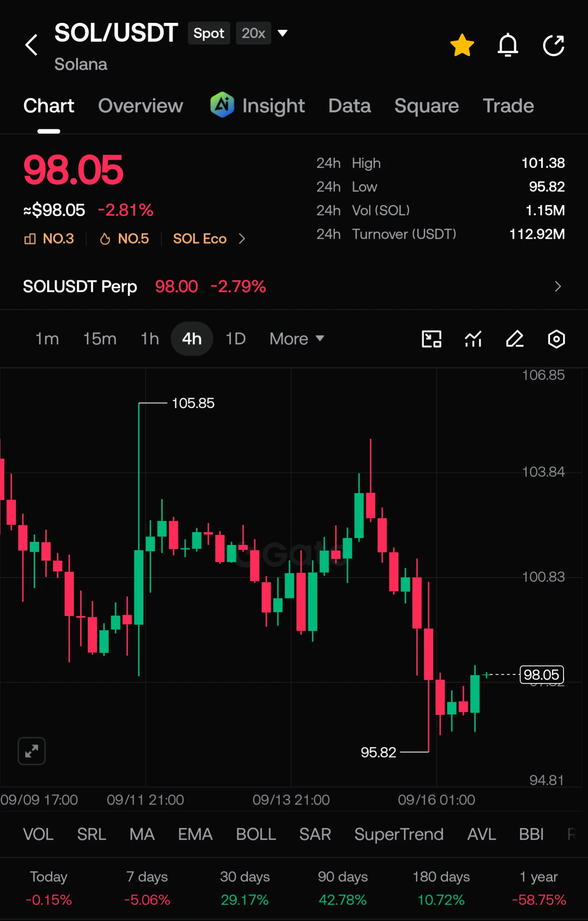Tap the share icon

click(554, 45)
